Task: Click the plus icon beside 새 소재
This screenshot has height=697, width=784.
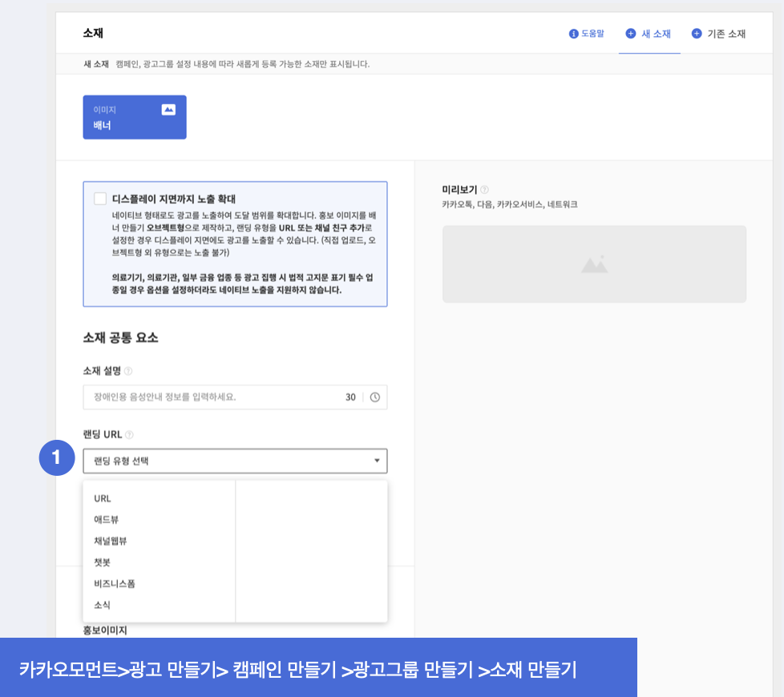Action: [x=631, y=34]
